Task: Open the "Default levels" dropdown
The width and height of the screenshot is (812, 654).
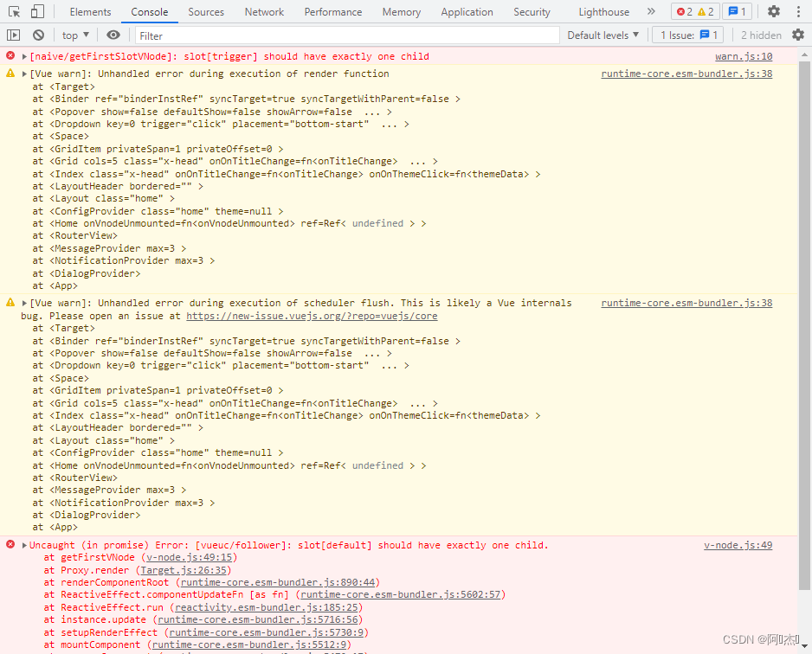Action: tap(603, 35)
